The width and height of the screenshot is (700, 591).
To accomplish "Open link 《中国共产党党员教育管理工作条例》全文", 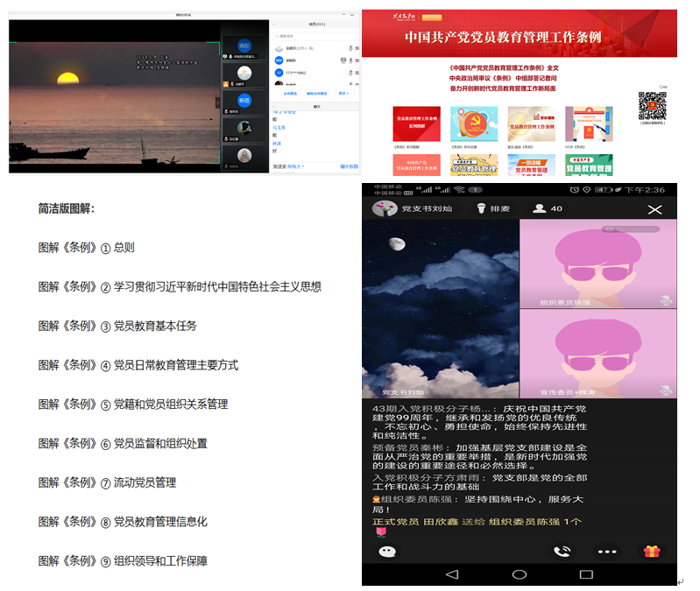I will click(x=504, y=67).
